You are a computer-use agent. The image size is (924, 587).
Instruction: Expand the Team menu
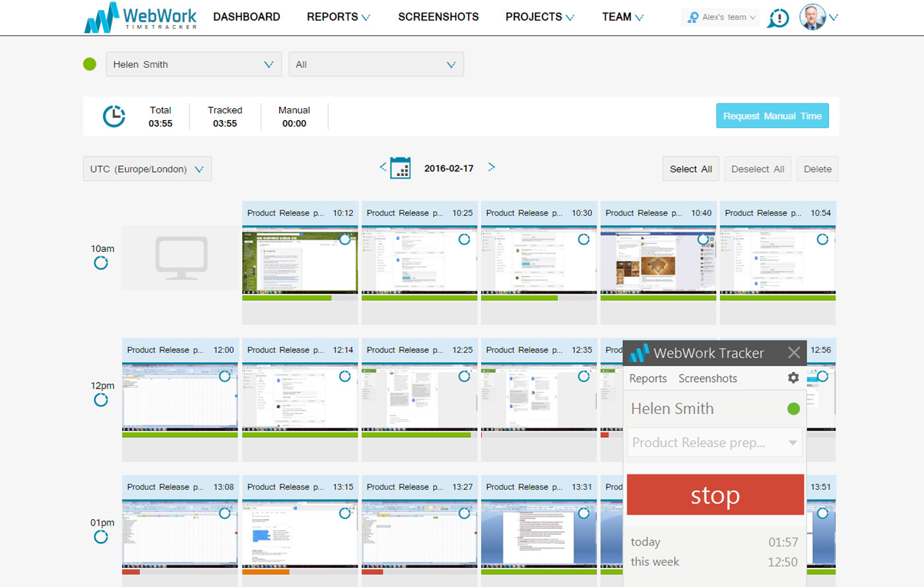pos(622,17)
